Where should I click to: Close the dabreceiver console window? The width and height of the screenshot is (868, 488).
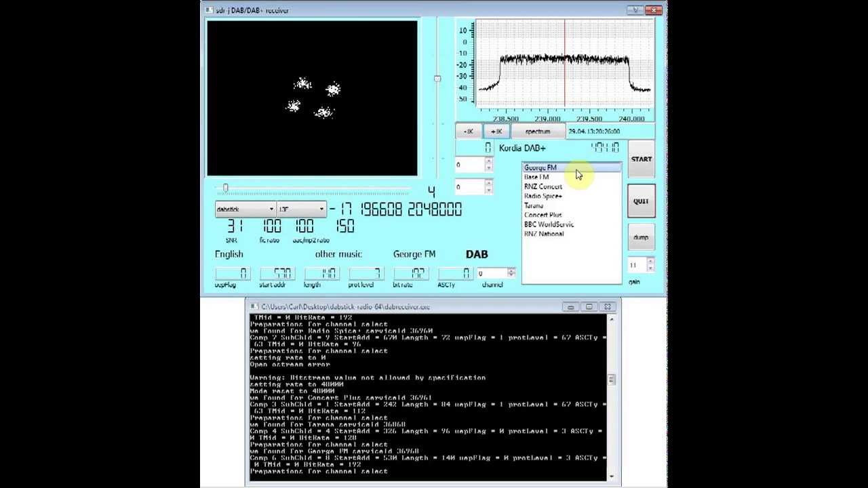tap(608, 307)
